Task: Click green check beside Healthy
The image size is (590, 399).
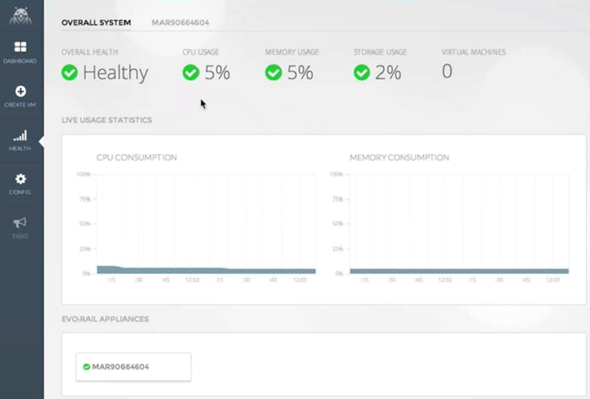Action: coord(70,72)
